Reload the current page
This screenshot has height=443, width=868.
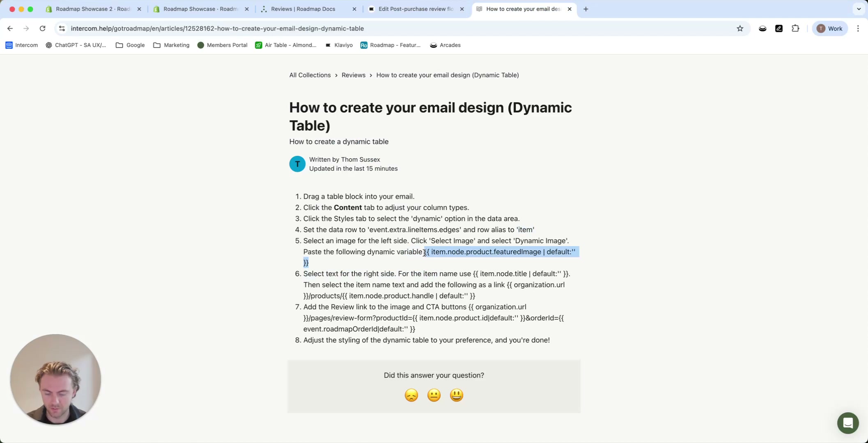tap(42, 28)
